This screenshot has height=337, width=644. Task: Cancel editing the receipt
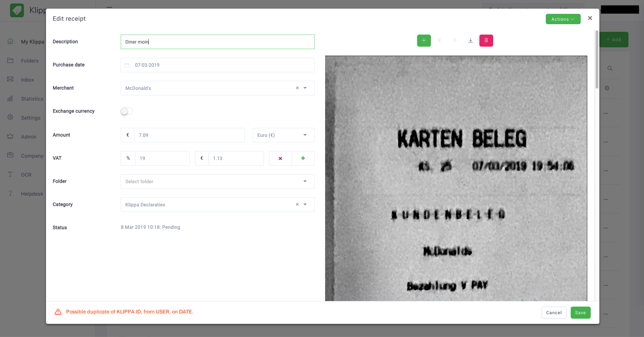click(554, 313)
